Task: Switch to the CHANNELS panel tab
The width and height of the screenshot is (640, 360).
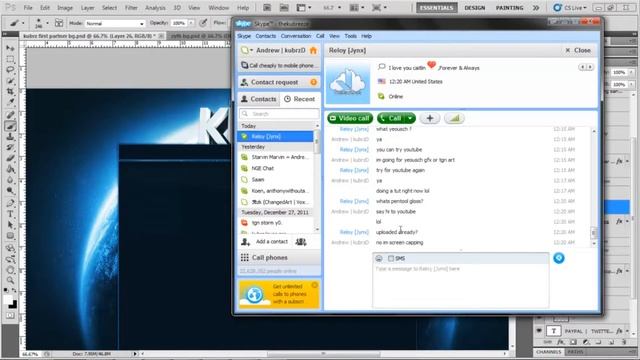Action: (549, 352)
